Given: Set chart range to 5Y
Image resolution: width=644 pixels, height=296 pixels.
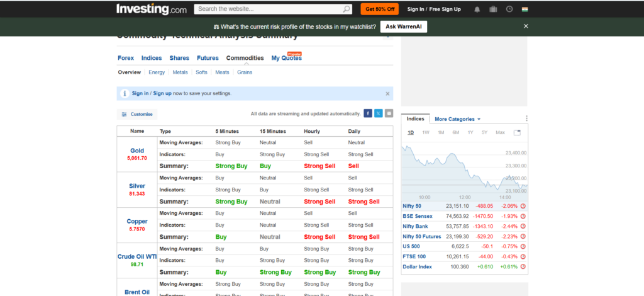Looking at the screenshot, I should 485,132.
